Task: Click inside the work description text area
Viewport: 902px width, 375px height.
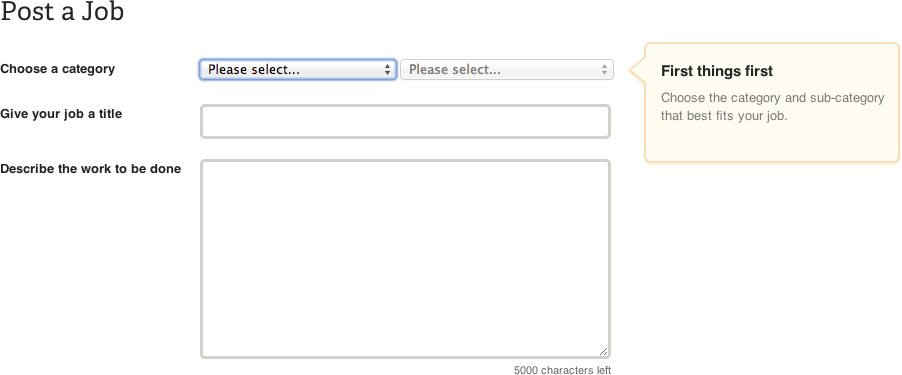Action: pyautogui.click(x=405, y=259)
